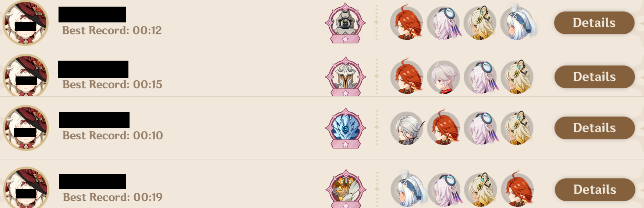Click the white-helmeted knight boss badge
Screen dimensions: 644x208
point(346,77)
